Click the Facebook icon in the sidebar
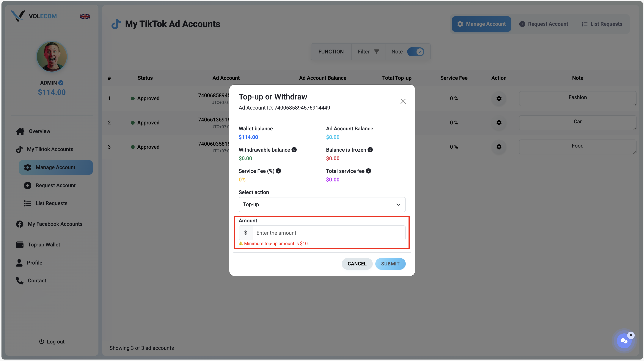 (20, 224)
